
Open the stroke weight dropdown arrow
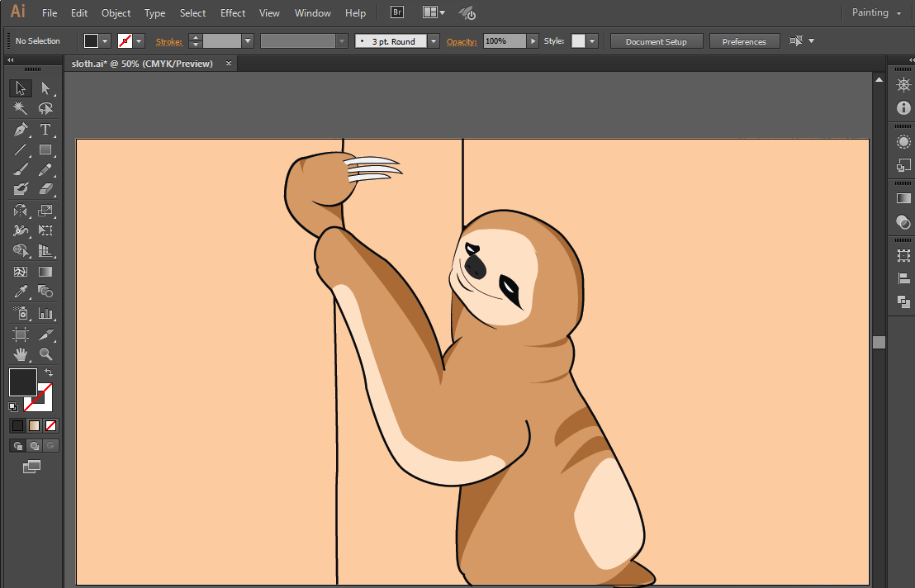pyautogui.click(x=248, y=41)
